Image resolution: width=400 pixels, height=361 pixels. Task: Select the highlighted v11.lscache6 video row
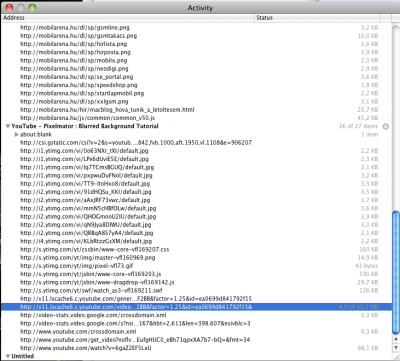pos(197,307)
